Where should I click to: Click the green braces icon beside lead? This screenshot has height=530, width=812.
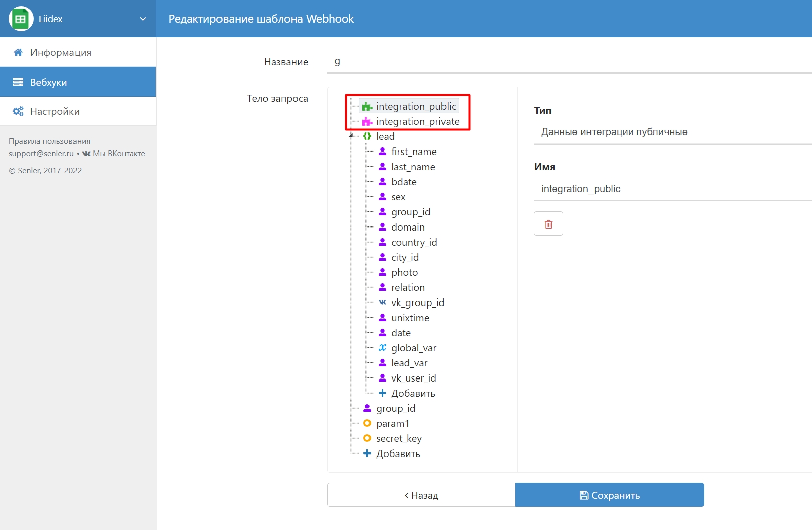click(367, 136)
